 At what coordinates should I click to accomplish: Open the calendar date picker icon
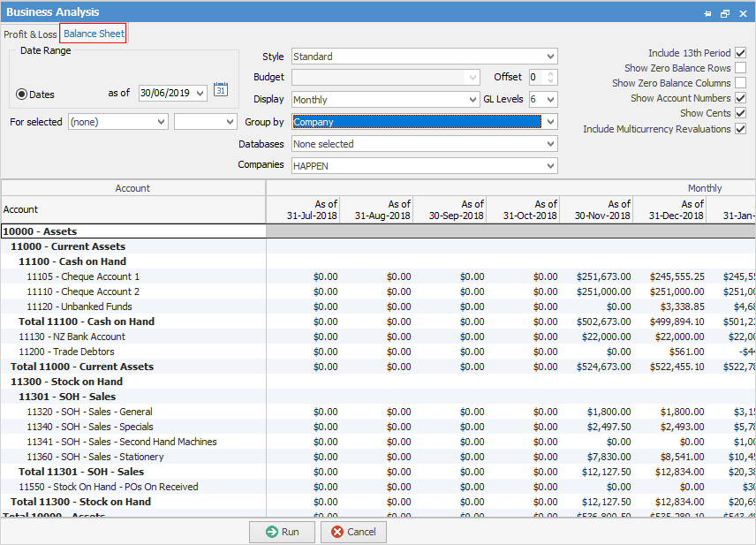pyautogui.click(x=221, y=89)
